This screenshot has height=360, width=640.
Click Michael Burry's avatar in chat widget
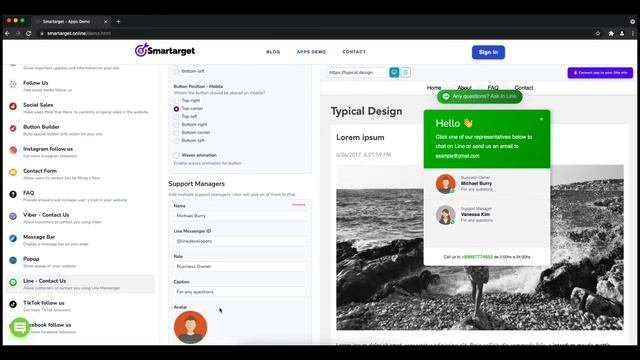pyautogui.click(x=445, y=184)
